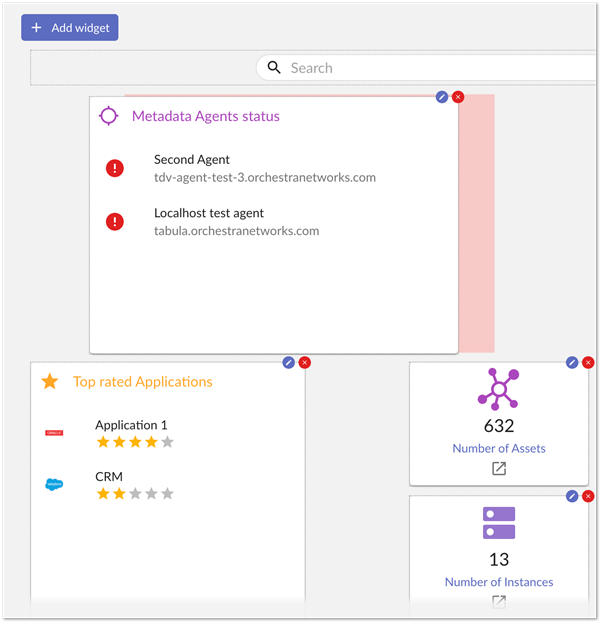The height and width of the screenshot is (622, 600).
Task: Click the Add widget button
Action: [69, 27]
